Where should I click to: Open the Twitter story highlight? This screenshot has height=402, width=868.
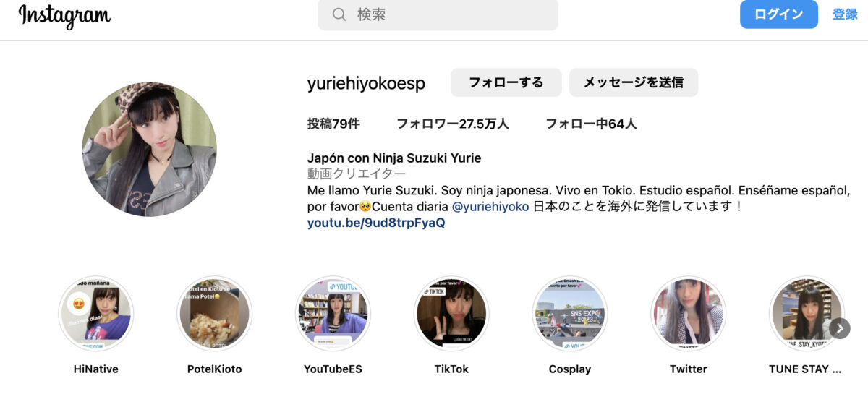coord(688,313)
